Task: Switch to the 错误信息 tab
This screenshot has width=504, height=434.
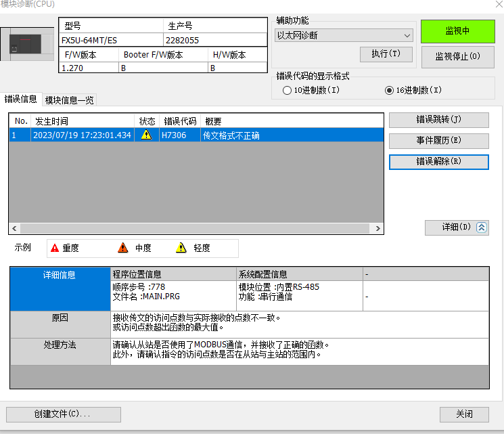Action: (x=21, y=99)
